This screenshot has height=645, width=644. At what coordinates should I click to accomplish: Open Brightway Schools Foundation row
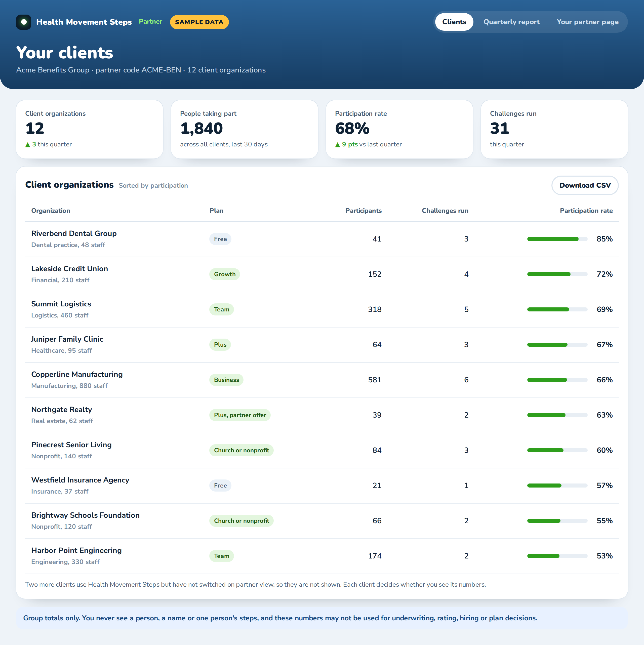coord(322,521)
